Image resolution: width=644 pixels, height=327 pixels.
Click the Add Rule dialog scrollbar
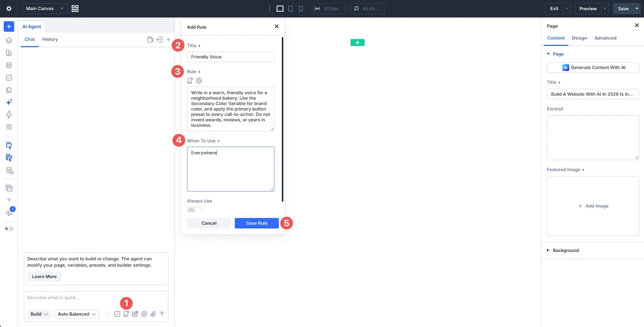click(283, 119)
